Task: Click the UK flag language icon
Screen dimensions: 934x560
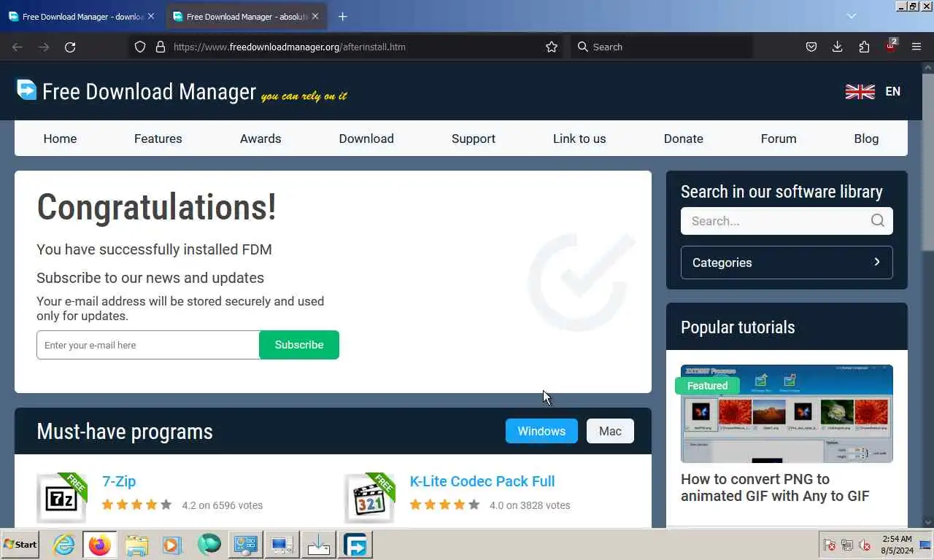Action: [x=860, y=91]
